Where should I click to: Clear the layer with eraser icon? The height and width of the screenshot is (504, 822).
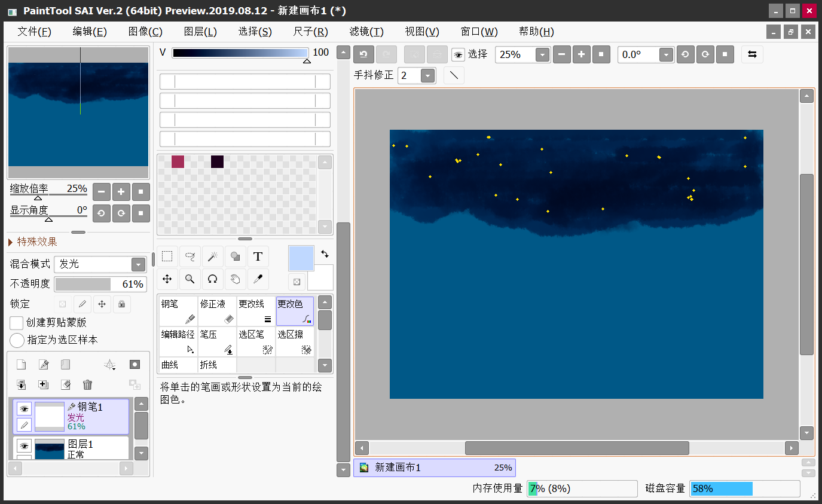click(x=65, y=384)
